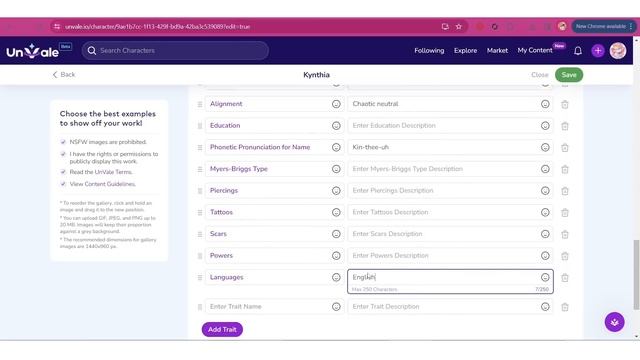Screen dimensions: 640x360
Task: Open emoji picker for Powers description field
Action: click(545, 256)
